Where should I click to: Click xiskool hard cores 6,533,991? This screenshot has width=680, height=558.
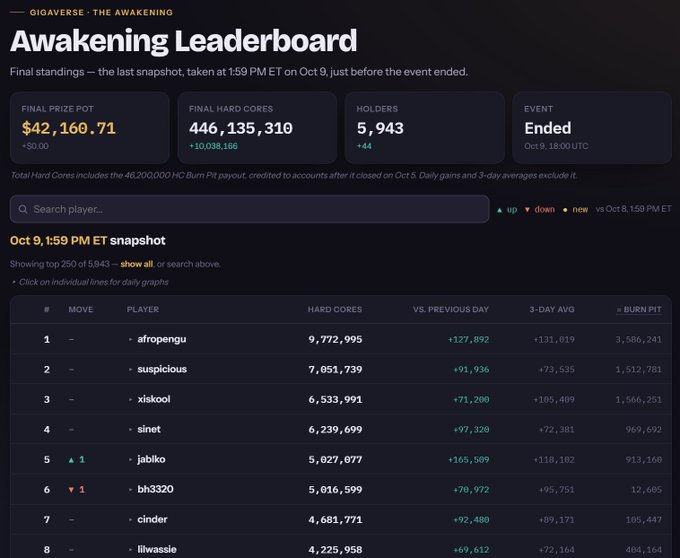(335, 399)
